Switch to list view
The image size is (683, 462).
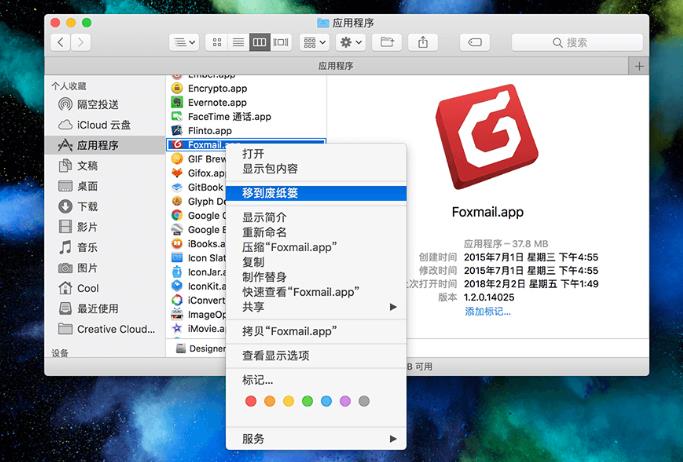(238, 42)
